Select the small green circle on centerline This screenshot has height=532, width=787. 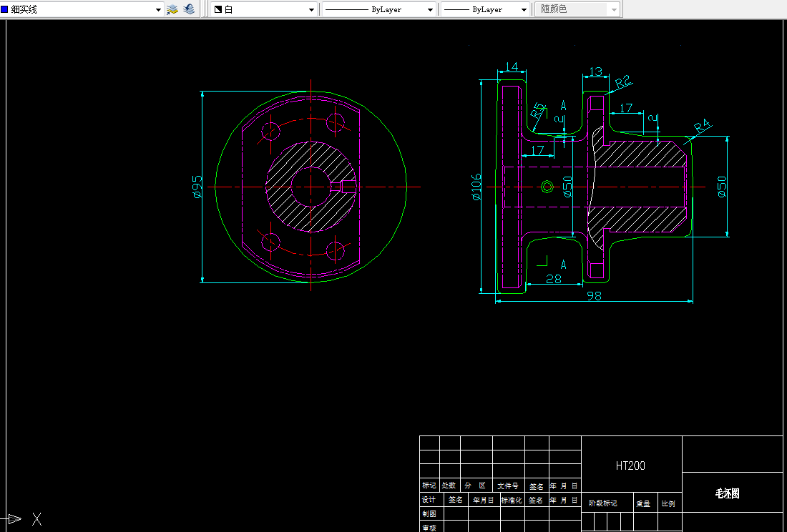point(547,187)
